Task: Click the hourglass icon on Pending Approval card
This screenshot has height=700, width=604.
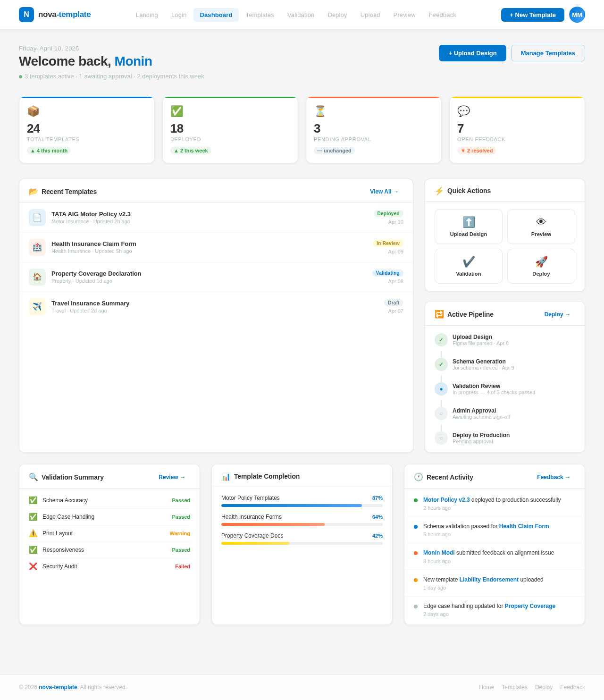Action: [320, 111]
